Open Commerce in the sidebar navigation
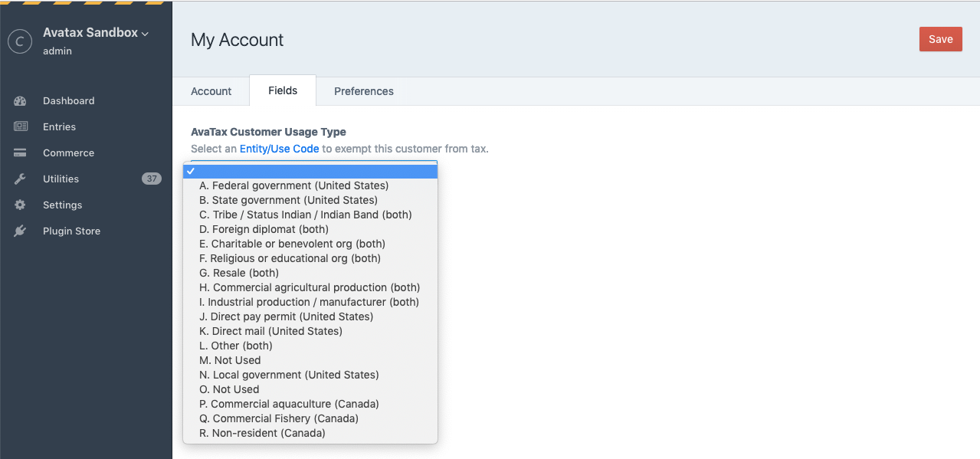 click(68, 153)
